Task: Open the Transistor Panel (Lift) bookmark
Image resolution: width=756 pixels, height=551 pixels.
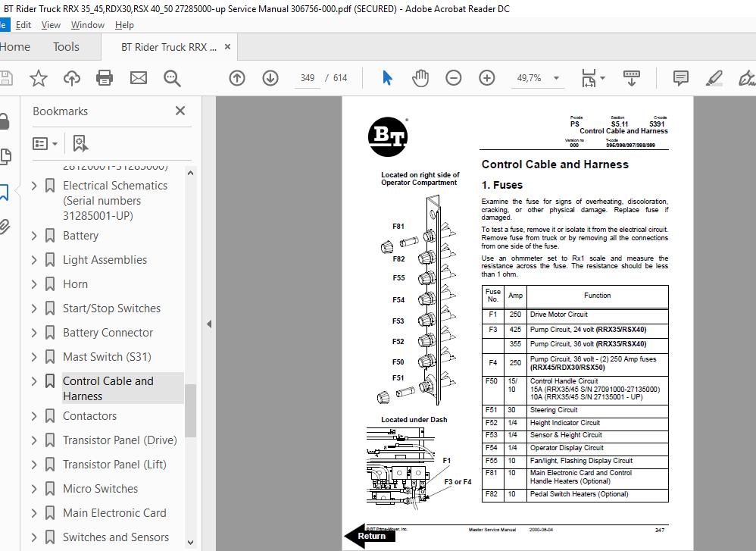Action: (114, 464)
